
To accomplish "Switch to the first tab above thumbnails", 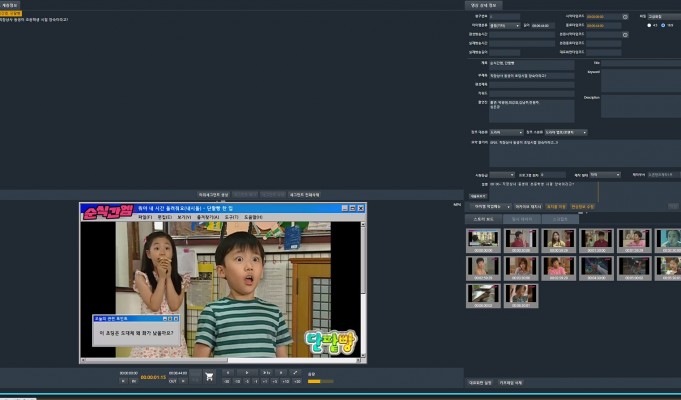I will click(x=484, y=218).
